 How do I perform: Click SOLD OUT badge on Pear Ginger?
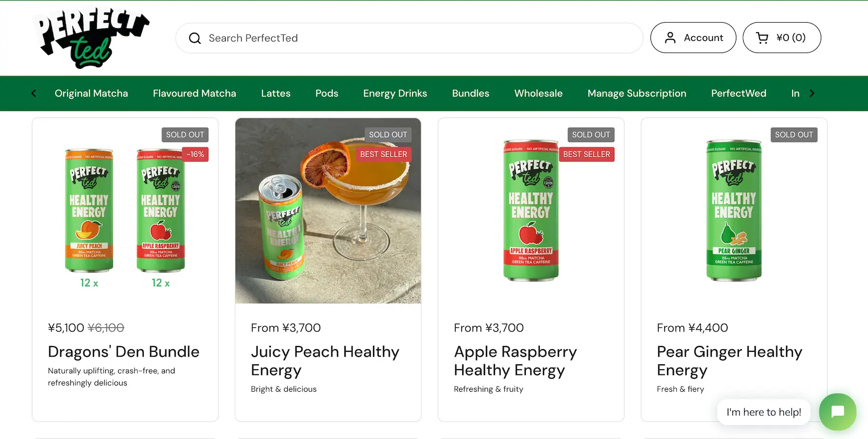(794, 135)
